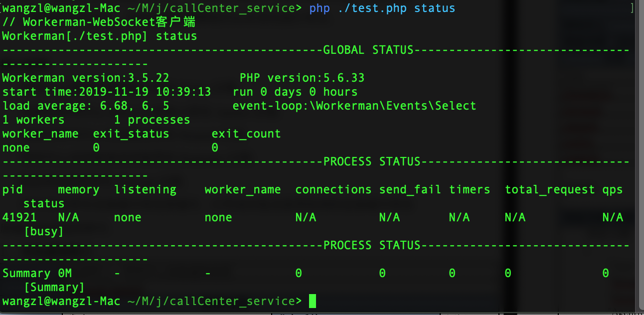Screen dimensions: 644x315
Task: Click the "memory" column header
Action: coord(79,189)
